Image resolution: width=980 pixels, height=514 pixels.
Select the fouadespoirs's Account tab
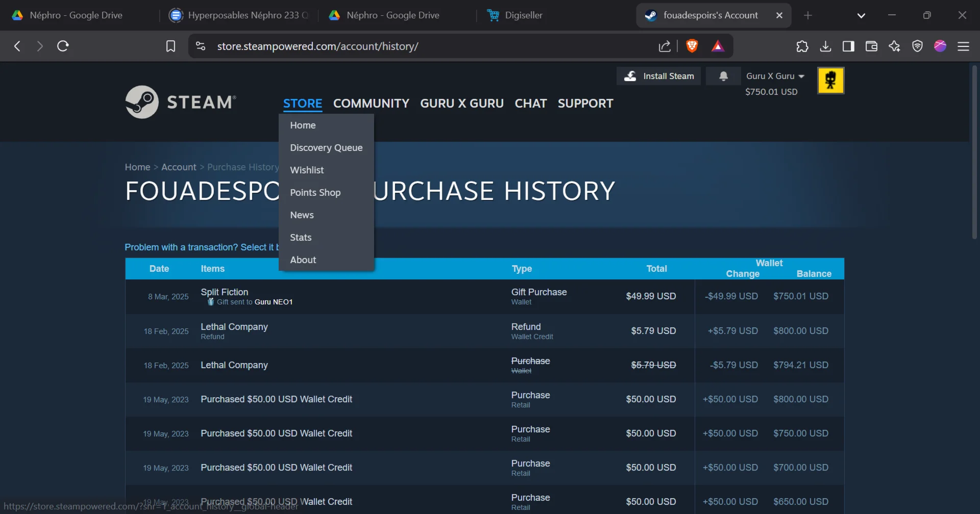710,15
